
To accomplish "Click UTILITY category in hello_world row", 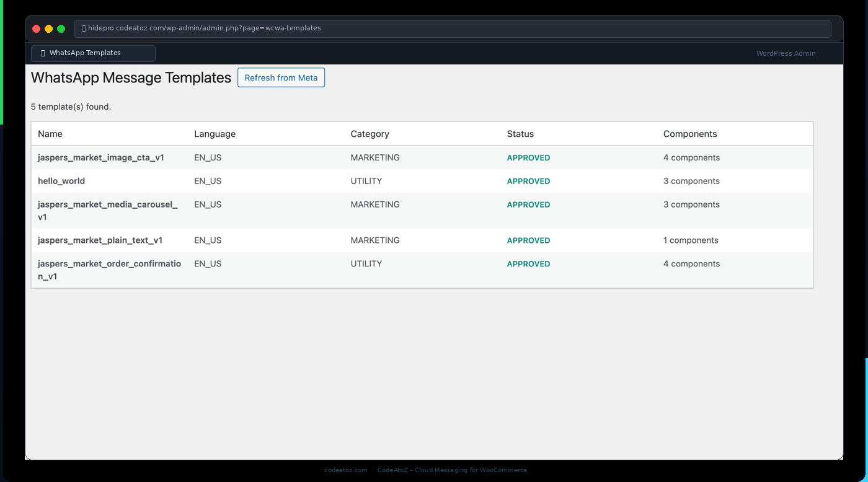I will pyautogui.click(x=366, y=181).
